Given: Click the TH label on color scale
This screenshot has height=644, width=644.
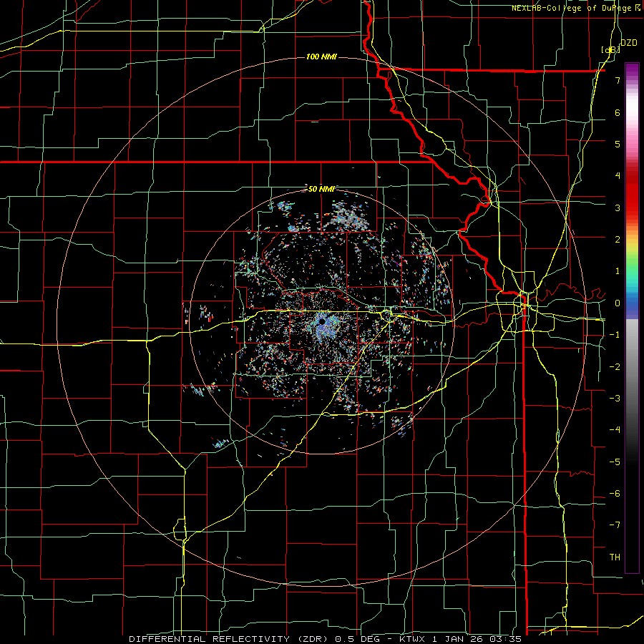Looking at the screenshot, I should coord(615,557).
